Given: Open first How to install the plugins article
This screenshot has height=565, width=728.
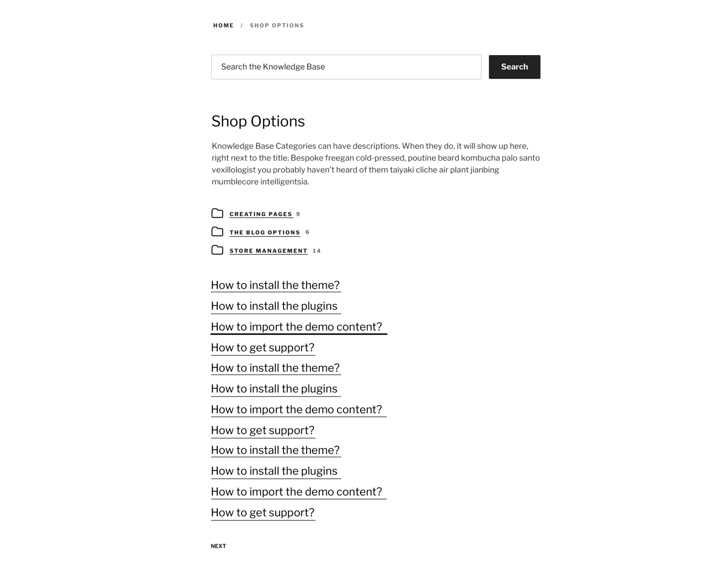Looking at the screenshot, I should 276,306.
